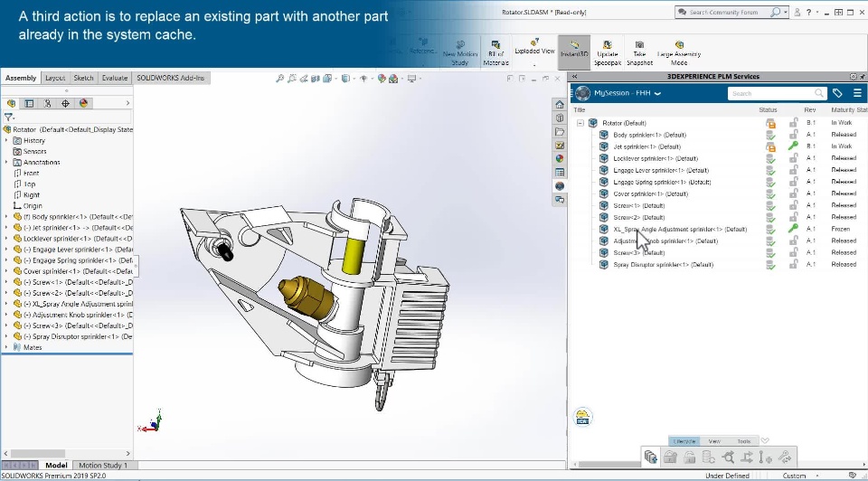The height and width of the screenshot is (481, 868).
Task: Expand the feature manager tabs arrow
Action: click(x=127, y=103)
